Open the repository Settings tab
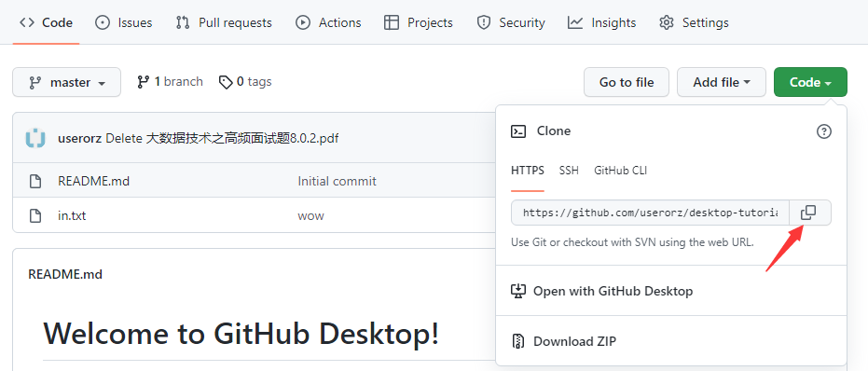The height and width of the screenshot is (371, 868). click(694, 22)
